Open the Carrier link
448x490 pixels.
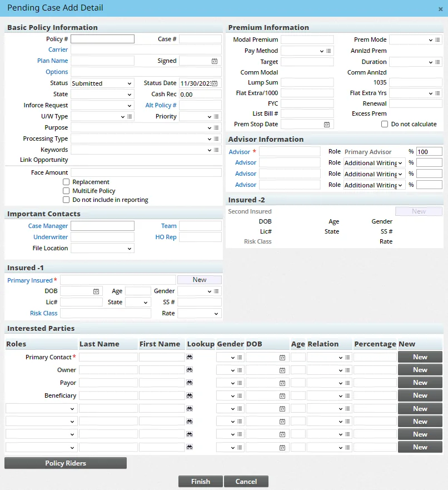(x=58, y=50)
